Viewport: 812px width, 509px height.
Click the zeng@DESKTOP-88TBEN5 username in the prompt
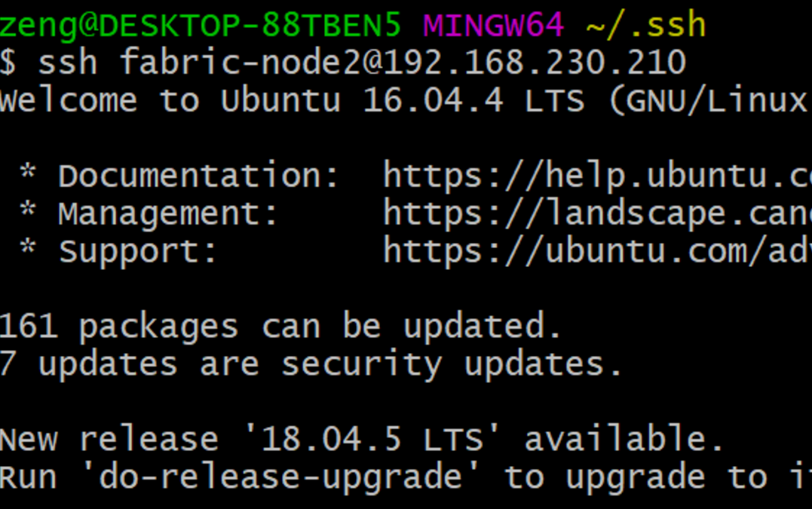point(200,25)
